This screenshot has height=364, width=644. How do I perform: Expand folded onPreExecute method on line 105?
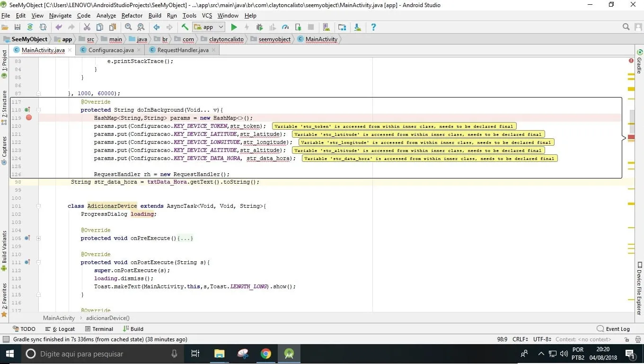[39, 238]
